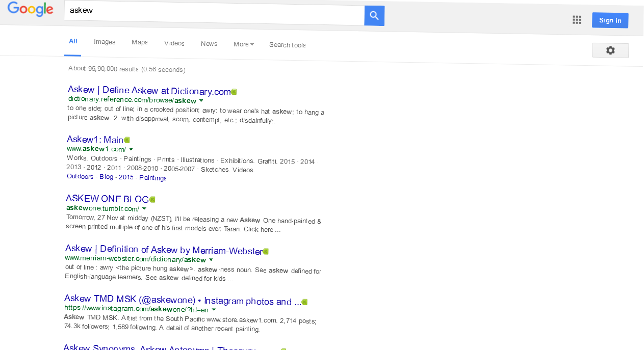Expand dropdown arrow after askewone.tumblr.com URL
Viewport: 644px width, 350px height.
pyautogui.click(x=144, y=209)
